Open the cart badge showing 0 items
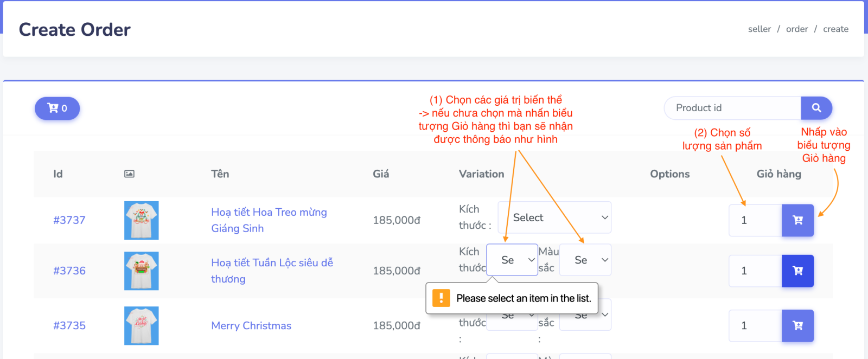 click(x=57, y=108)
